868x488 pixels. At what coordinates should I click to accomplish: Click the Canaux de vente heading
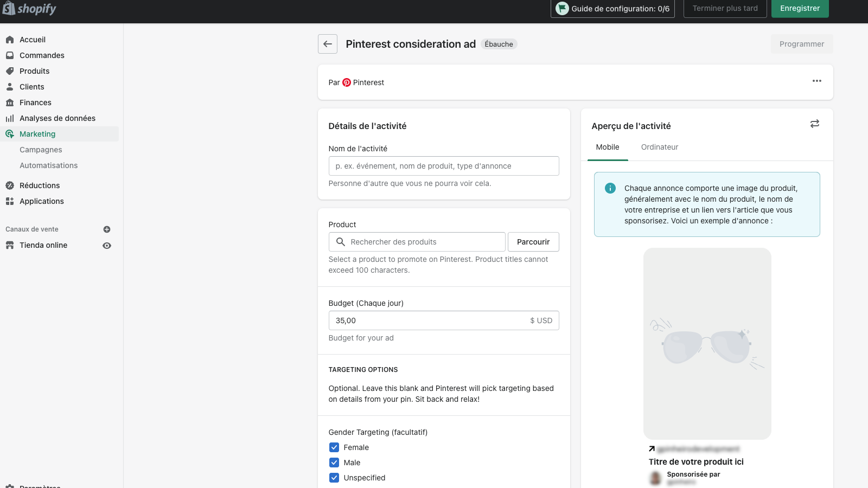(32, 229)
